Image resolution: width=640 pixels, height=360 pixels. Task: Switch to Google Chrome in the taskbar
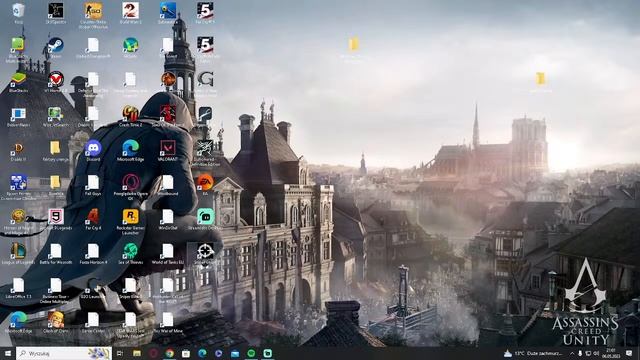click(x=169, y=353)
